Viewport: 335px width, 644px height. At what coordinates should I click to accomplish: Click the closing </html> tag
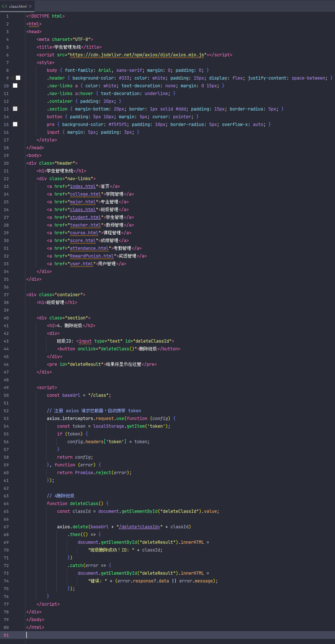pos(35,627)
